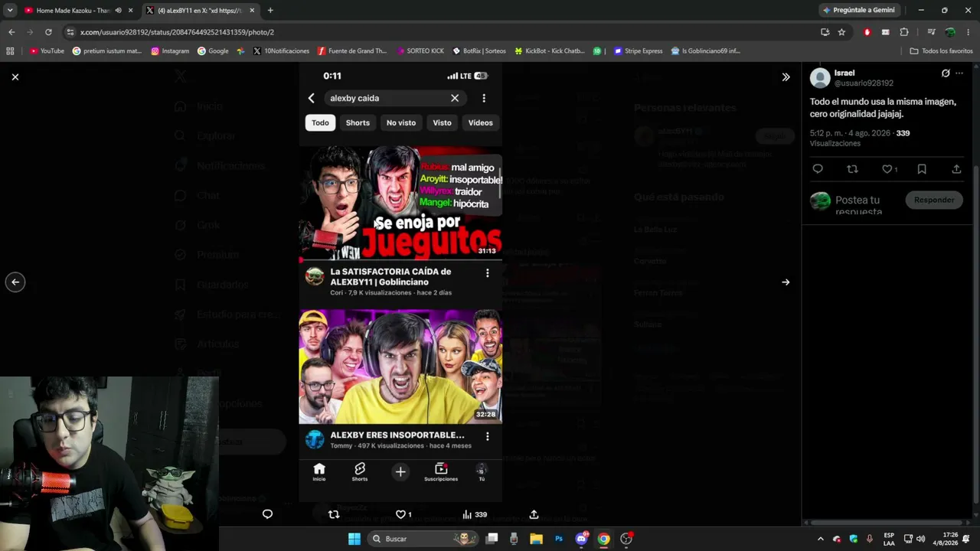
Task: Close the Home Made Kazoku tab
Action: click(x=131, y=11)
